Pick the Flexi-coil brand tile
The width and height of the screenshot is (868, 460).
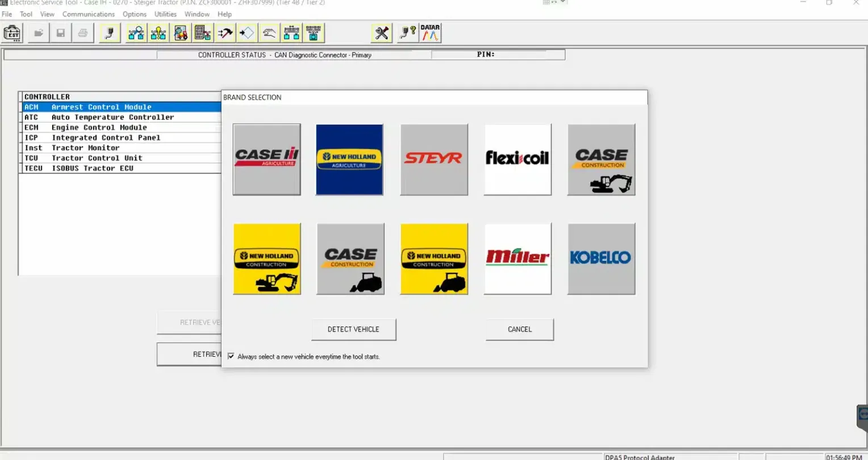pos(518,160)
